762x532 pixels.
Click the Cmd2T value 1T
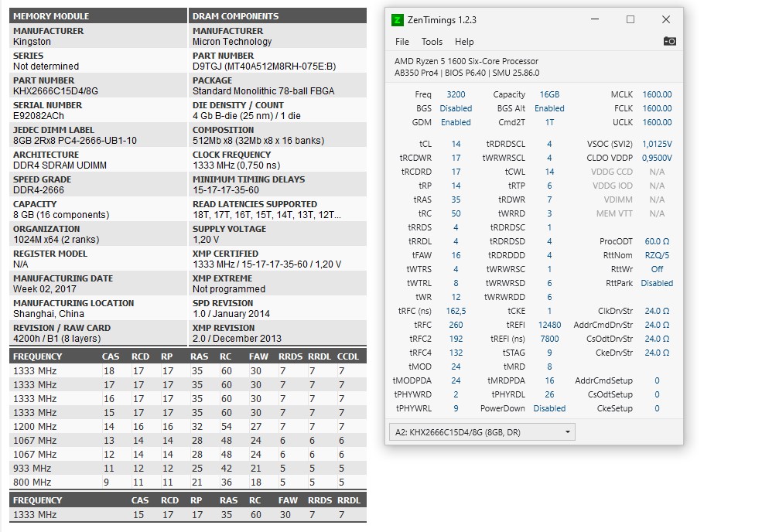tap(549, 122)
